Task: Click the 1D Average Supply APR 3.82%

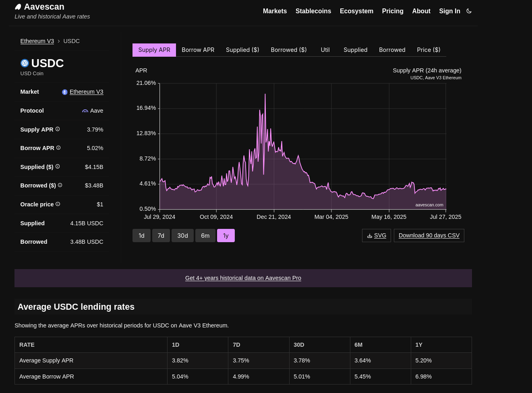Action: click(180, 360)
